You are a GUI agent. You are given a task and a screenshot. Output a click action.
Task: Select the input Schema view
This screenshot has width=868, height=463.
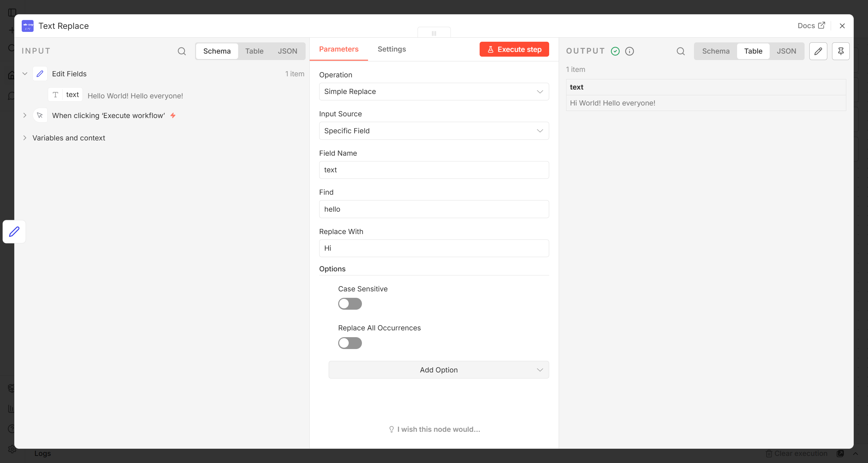pyautogui.click(x=217, y=51)
